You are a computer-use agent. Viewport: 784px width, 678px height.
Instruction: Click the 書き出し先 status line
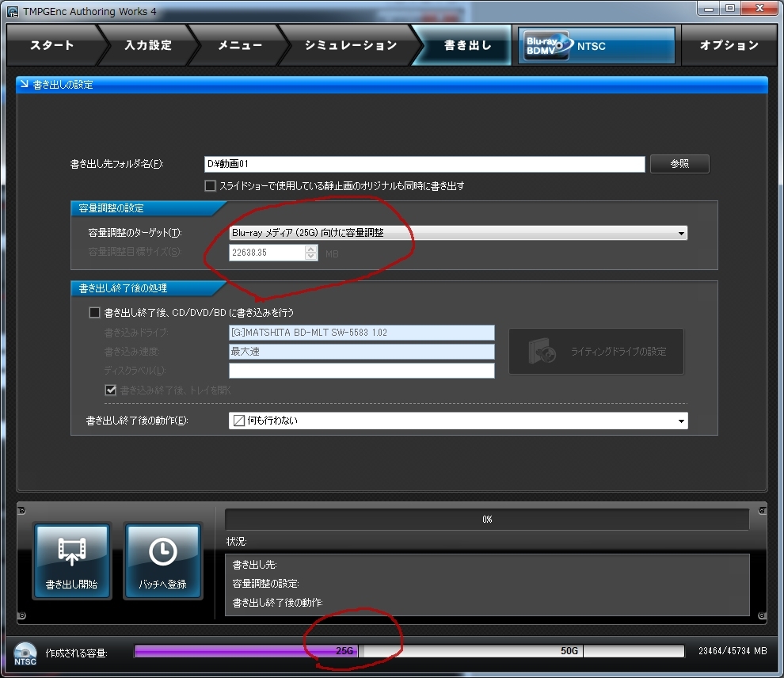click(x=254, y=565)
